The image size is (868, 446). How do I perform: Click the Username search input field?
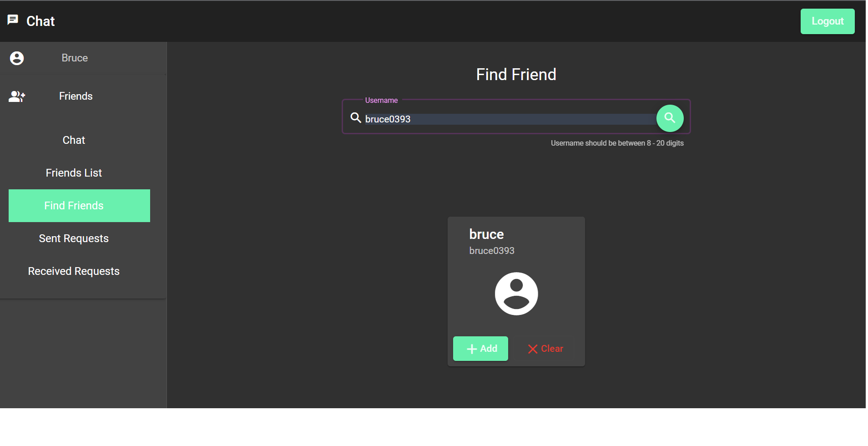[500, 119]
